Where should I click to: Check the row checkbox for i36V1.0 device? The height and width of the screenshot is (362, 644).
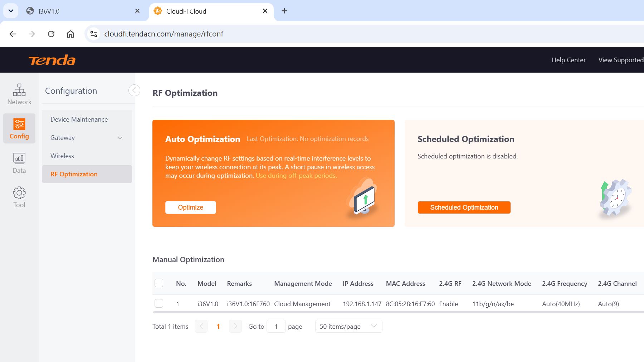pyautogui.click(x=159, y=303)
